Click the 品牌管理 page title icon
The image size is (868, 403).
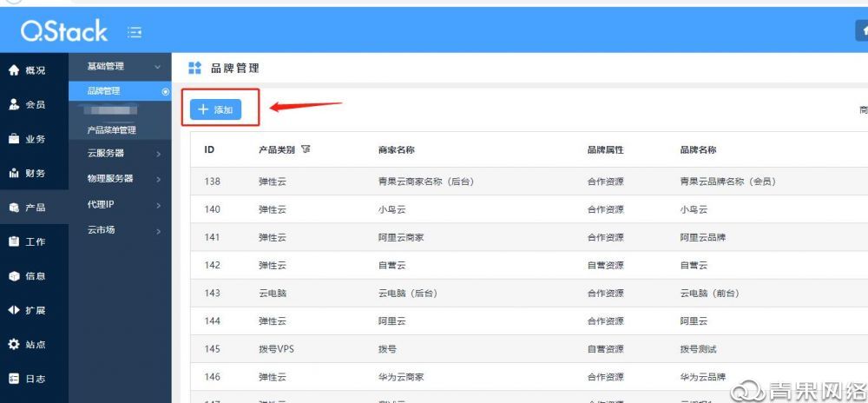194,68
